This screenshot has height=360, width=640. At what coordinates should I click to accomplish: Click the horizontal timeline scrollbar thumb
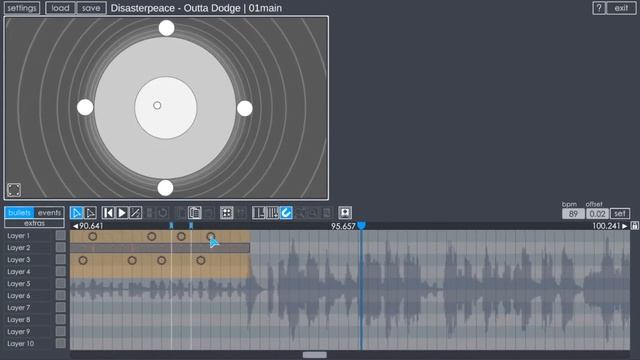coord(315,355)
